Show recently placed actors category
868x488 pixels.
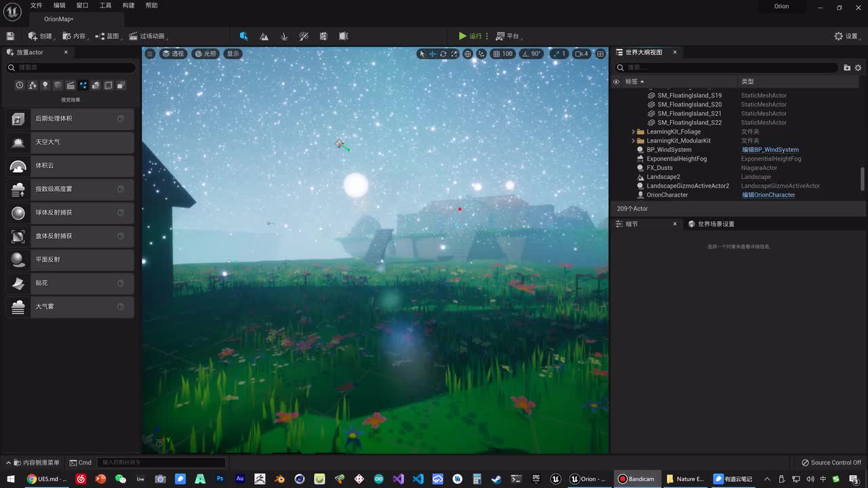pos(20,85)
